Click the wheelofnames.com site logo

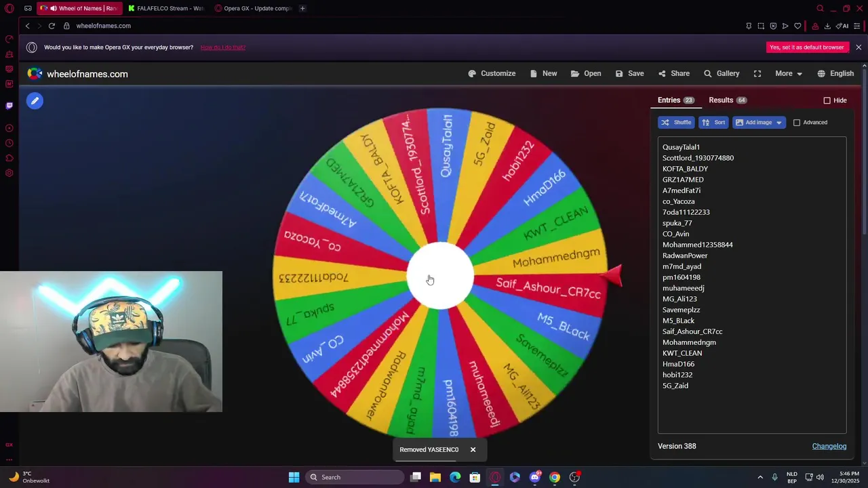[77, 74]
